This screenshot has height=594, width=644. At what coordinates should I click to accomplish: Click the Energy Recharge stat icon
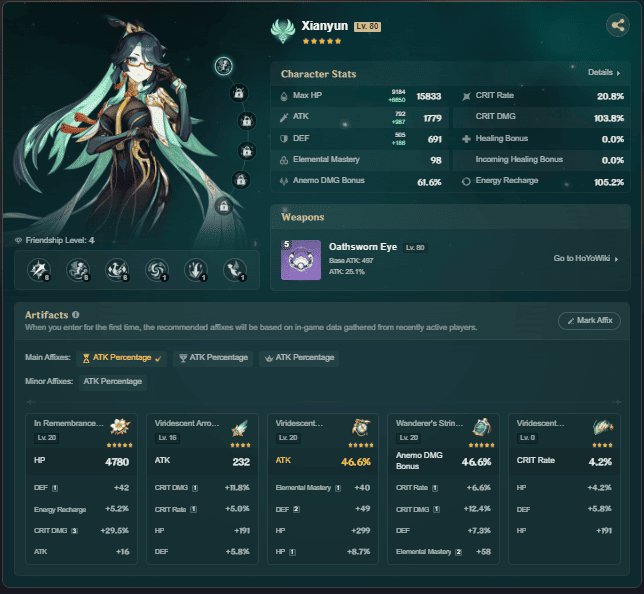tap(466, 181)
